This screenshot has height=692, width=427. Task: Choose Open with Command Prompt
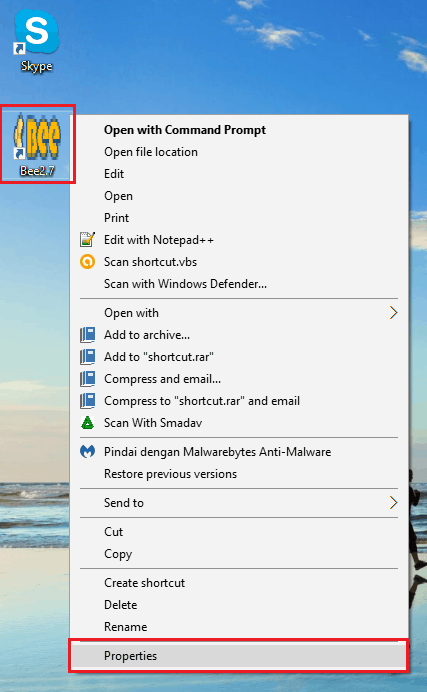tap(185, 130)
